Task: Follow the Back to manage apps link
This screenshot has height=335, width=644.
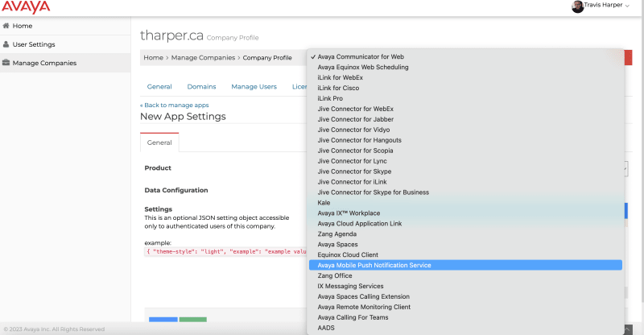Action: [x=175, y=105]
